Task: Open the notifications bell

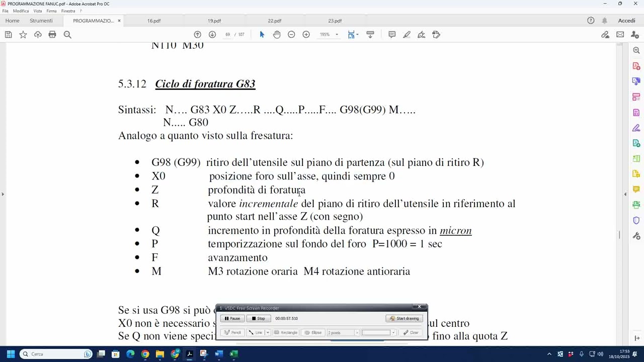Action: click(x=605, y=21)
